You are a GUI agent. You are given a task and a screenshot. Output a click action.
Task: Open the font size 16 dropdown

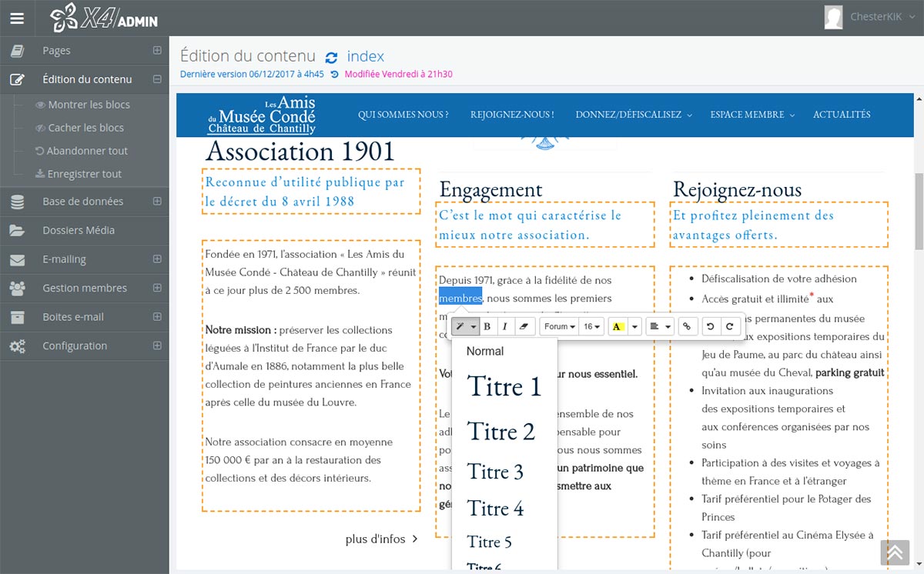591,327
